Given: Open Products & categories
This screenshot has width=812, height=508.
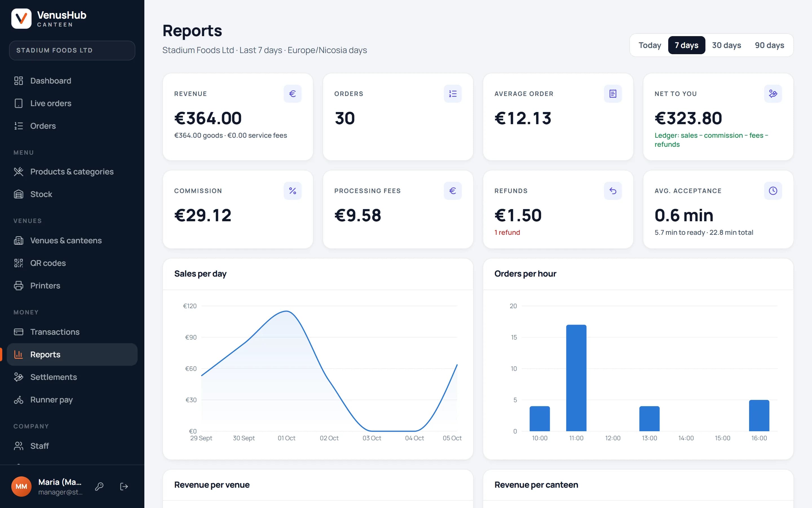Looking at the screenshot, I should (x=72, y=172).
